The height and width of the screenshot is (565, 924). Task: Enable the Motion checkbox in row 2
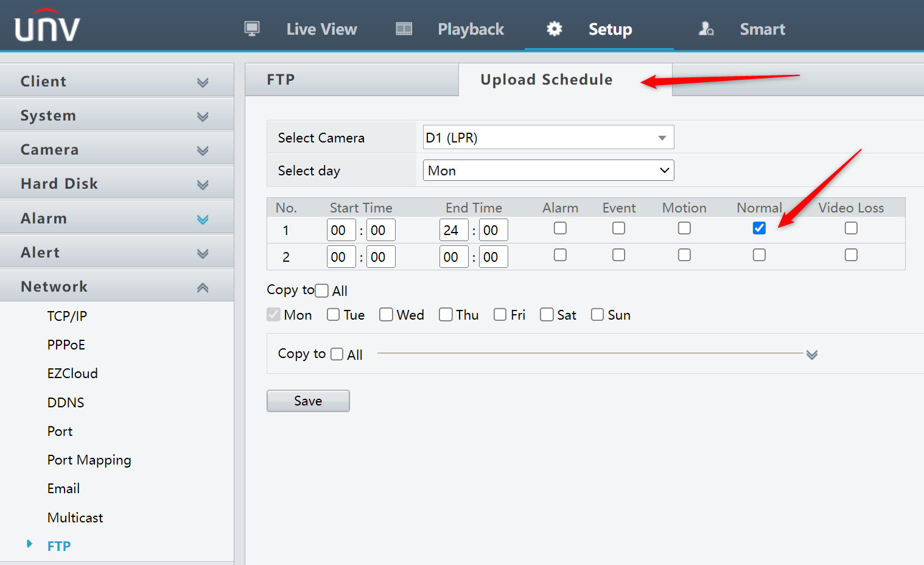pyautogui.click(x=684, y=254)
